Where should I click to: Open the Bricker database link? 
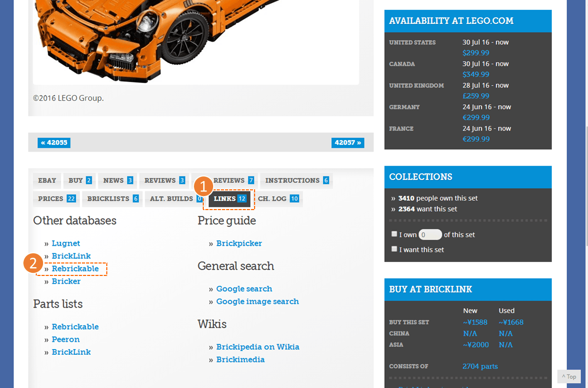click(66, 282)
